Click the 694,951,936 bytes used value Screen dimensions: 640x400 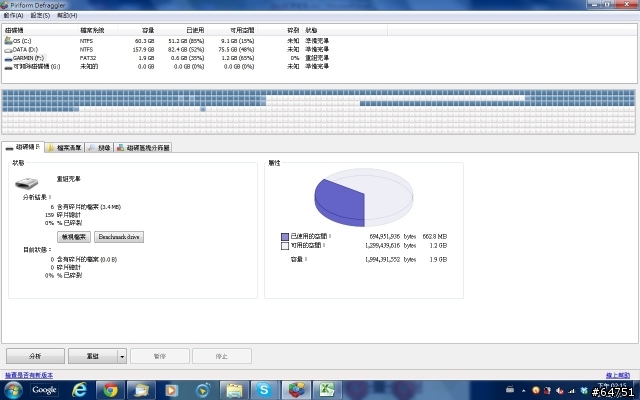[384, 236]
